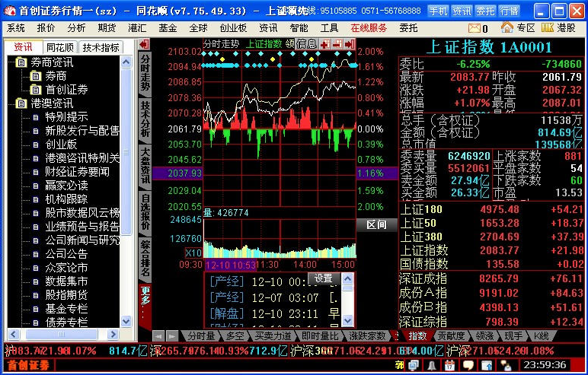The image size is (588, 375).
Task: Select the vertical 技术分析 tab
Action: pyautogui.click(x=145, y=119)
